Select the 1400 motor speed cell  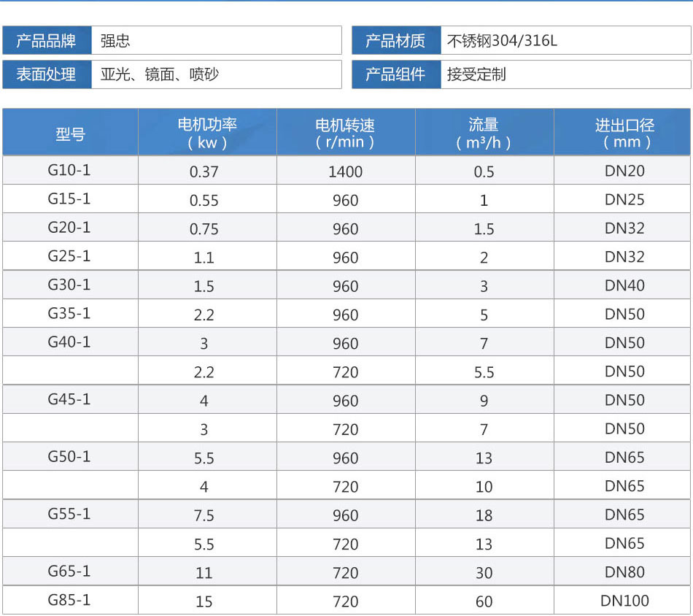[x=346, y=172]
